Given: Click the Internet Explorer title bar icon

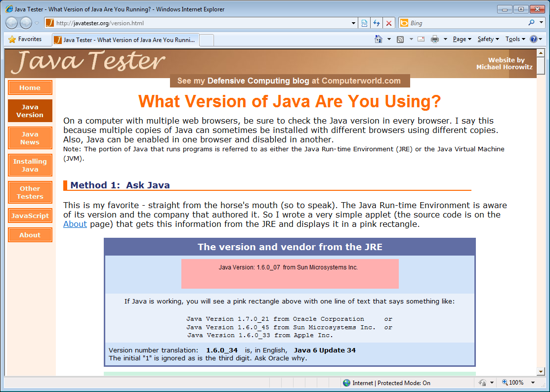Looking at the screenshot, I should click(9, 9).
